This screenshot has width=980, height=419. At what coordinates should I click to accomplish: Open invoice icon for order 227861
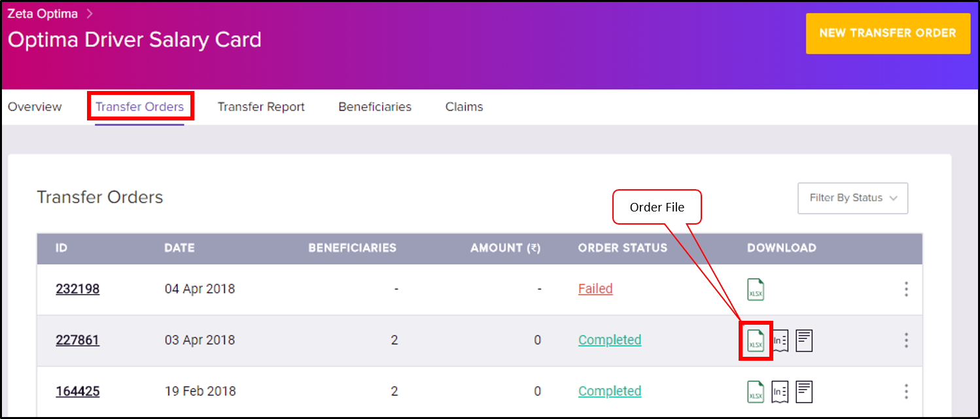point(780,340)
